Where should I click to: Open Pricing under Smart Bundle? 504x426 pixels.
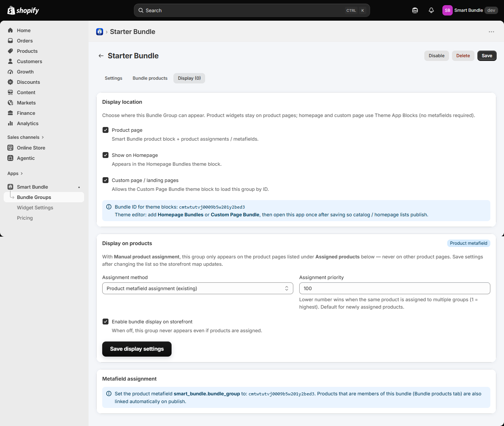coord(25,218)
